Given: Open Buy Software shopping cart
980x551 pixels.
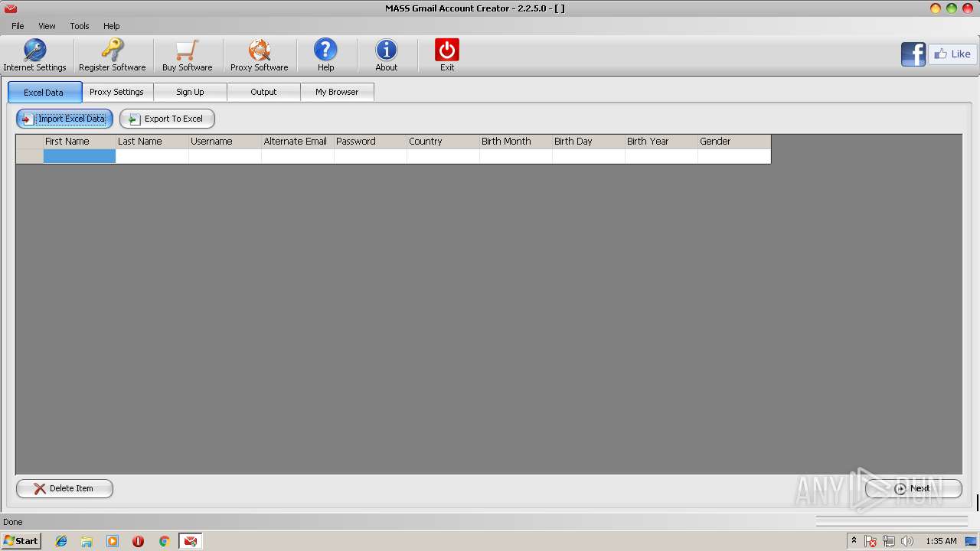Looking at the screenshot, I should [x=187, y=56].
